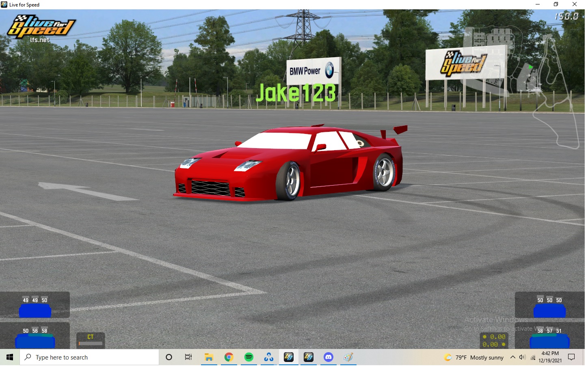This screenshot has height=366, width=588.
Task: Restore down the Live for Speed window
Action: tap(556, 4)
